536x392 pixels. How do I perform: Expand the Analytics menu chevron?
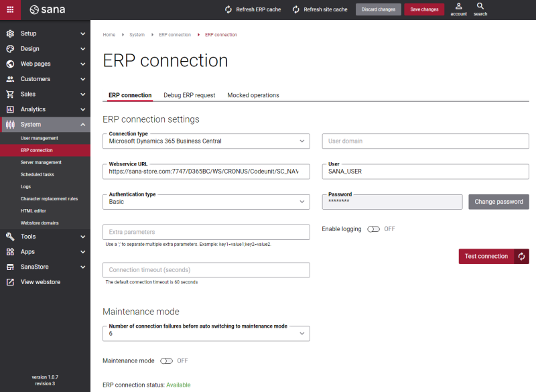(x=82, y=109)
